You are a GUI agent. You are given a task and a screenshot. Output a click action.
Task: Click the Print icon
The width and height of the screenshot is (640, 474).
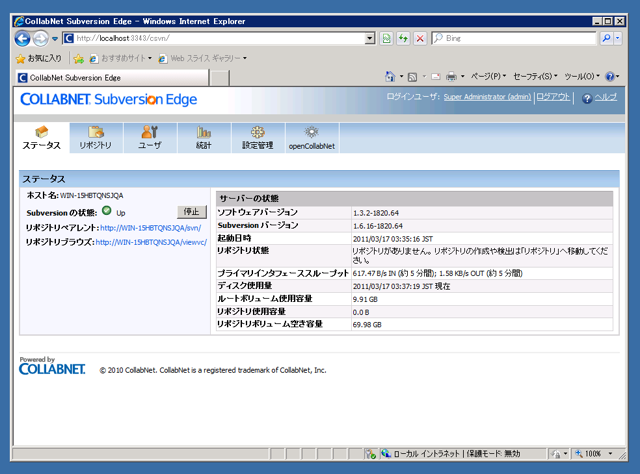coord(451,76)
